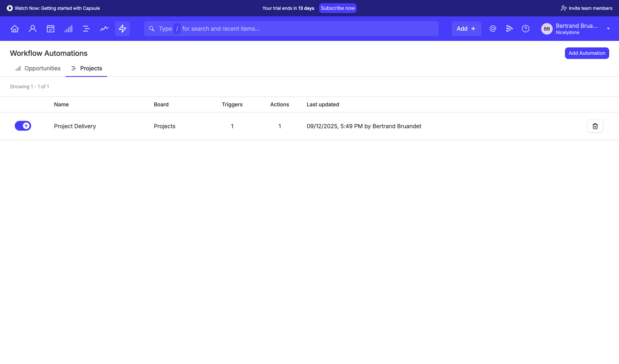Open the broadcast announcements icon

click(509, 29)
